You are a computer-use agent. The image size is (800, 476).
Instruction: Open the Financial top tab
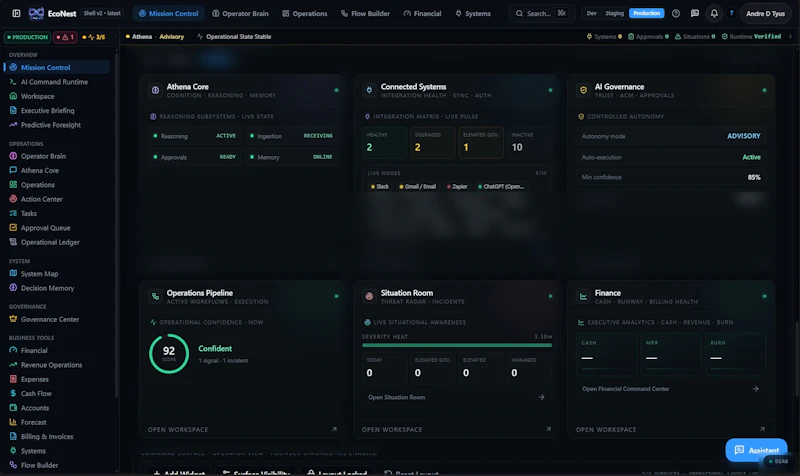pos(422,14)
